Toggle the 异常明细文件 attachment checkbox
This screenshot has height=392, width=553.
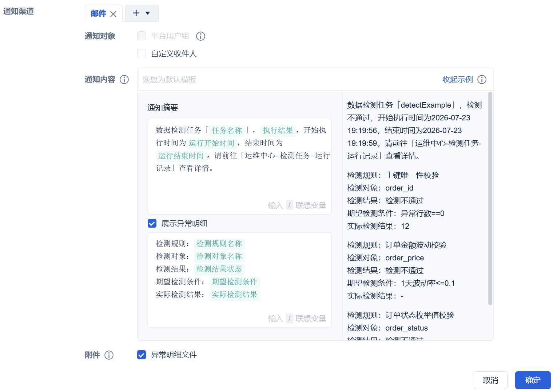142,355
